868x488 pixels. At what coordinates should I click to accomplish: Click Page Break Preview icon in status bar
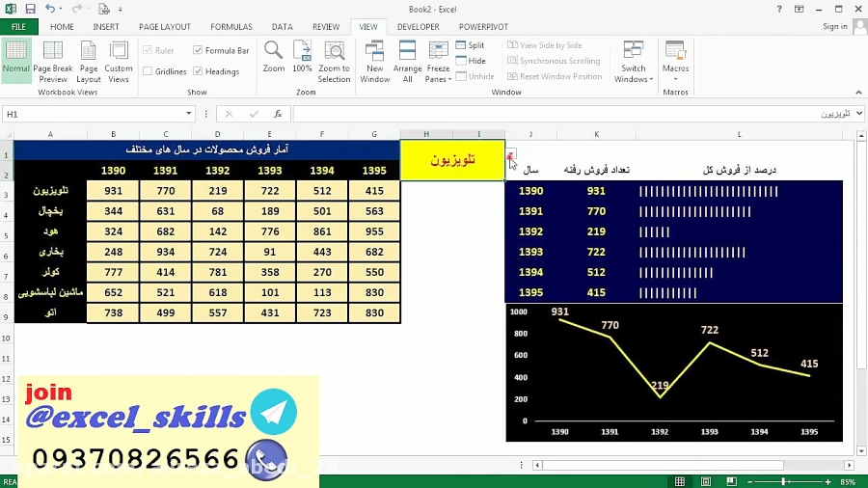731,482
